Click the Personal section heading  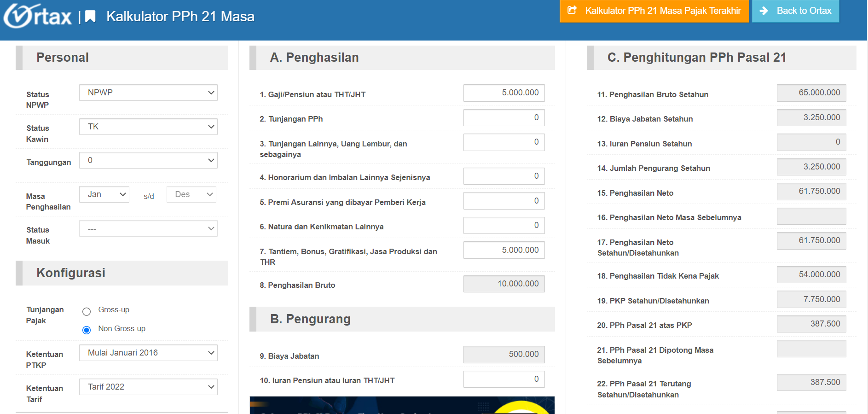click(63, 58)
